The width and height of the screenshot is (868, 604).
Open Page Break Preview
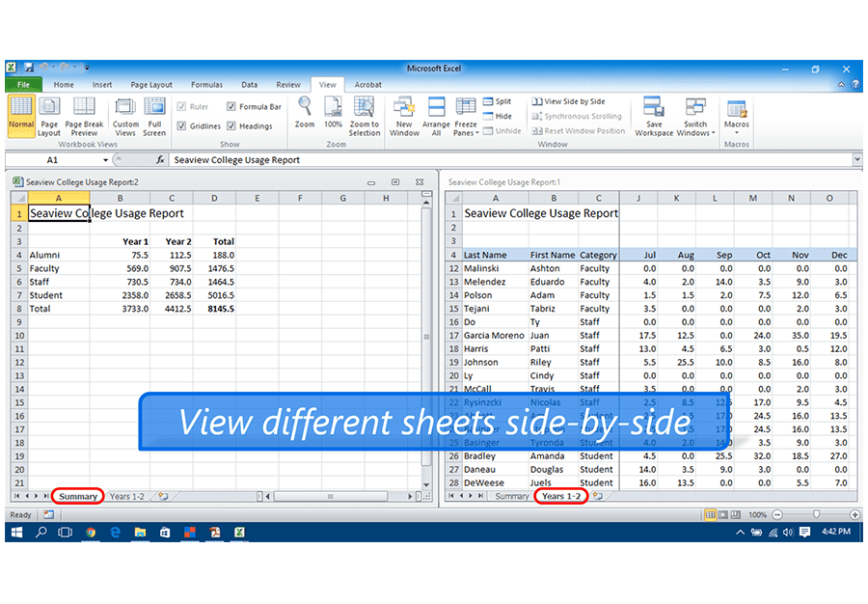(84, 116)
